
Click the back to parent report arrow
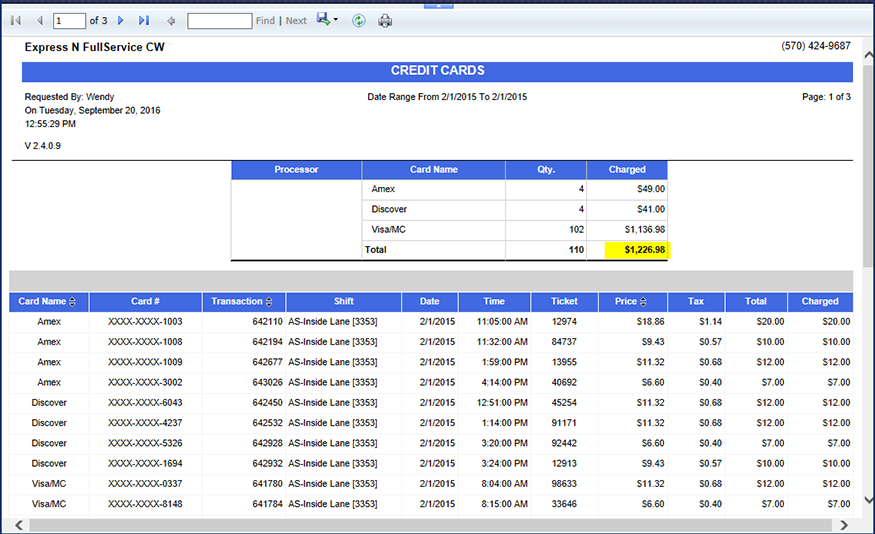click(171, 21)
